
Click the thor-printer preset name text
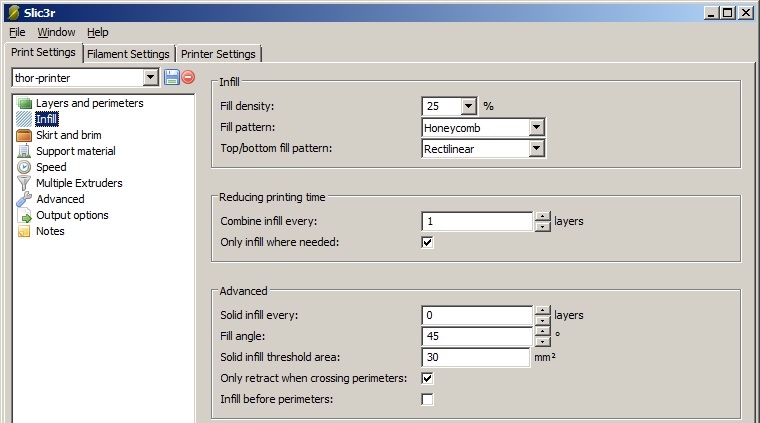[x=43, y=78]
